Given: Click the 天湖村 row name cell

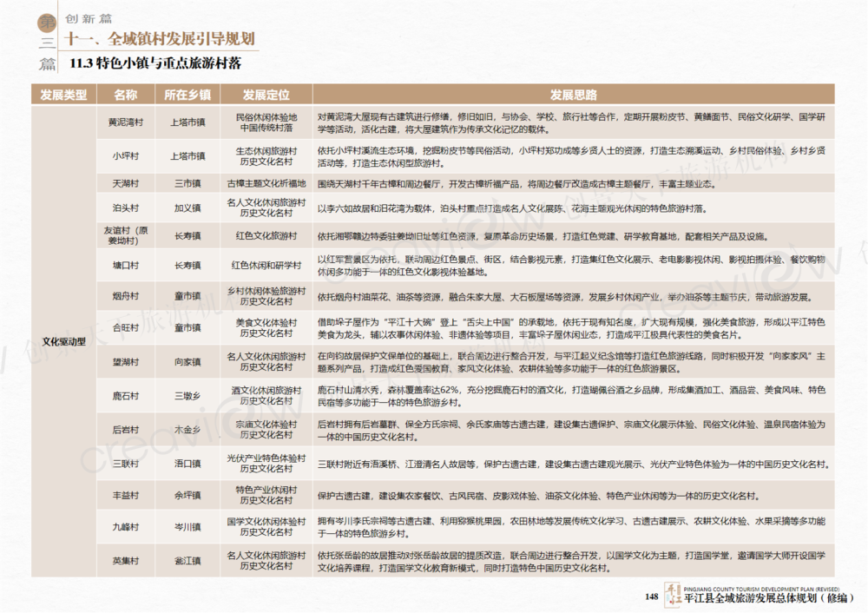Looking at the screenshot, I should click(126, 184).
